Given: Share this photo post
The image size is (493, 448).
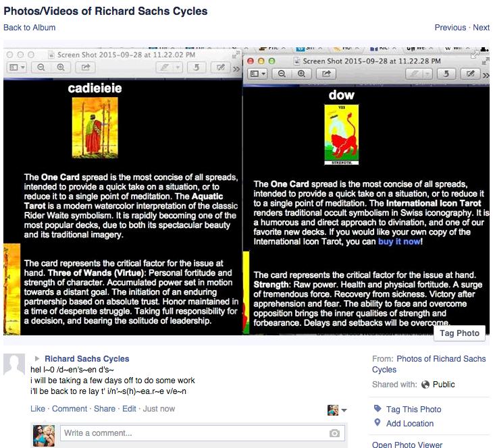Looking at the screenshot, I should (105, 409).
